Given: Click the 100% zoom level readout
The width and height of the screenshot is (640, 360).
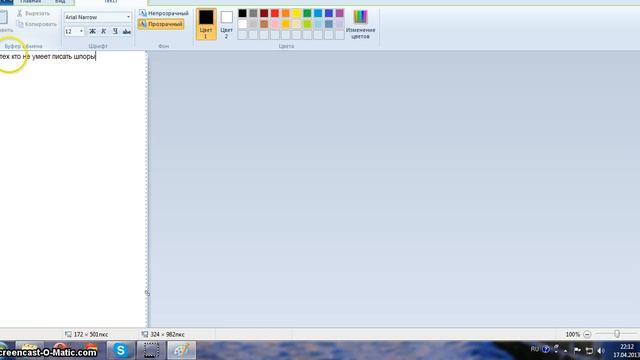Looking at the screenshot, I should [572, 334].
